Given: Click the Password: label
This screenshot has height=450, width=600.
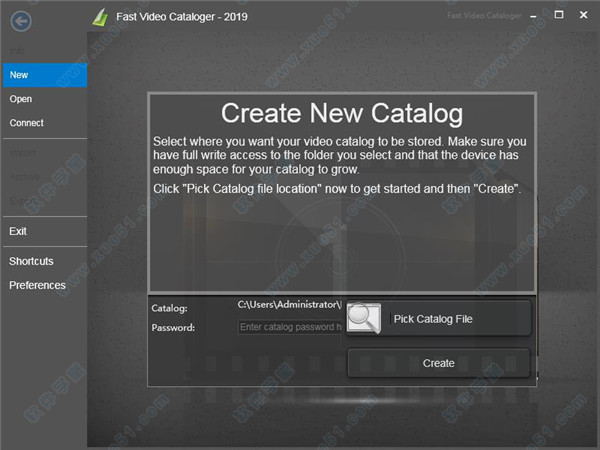Looking at the screenshot, I should 173,328.
